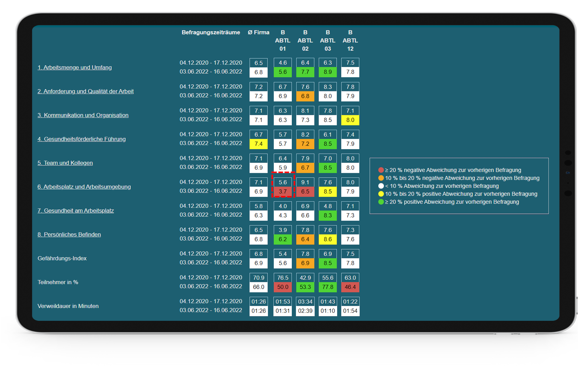Open '4. Gesundheitsförderliche Führung' link

point(82,139)
